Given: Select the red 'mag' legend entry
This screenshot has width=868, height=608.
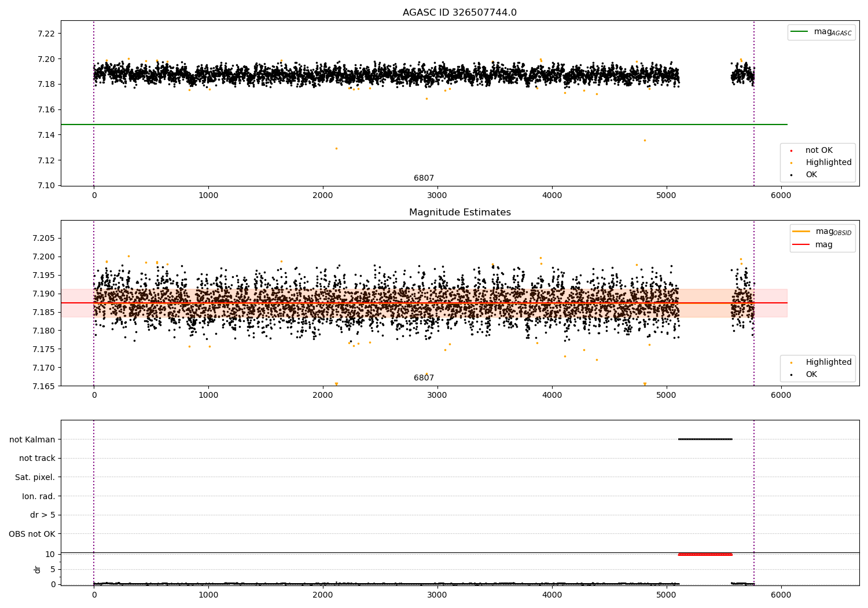Looking at the screenshot, I should (813, 245).
